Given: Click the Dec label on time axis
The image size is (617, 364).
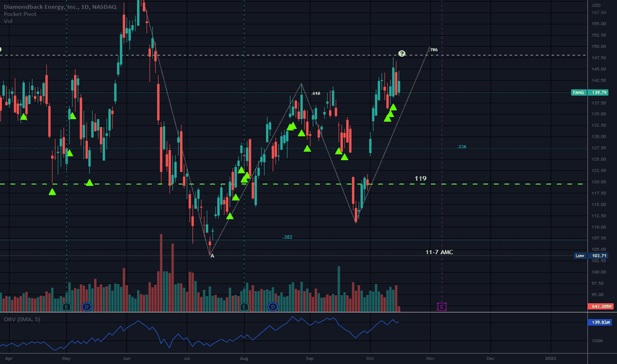Looking at the screenshot, I should click(x=491, y=359).
